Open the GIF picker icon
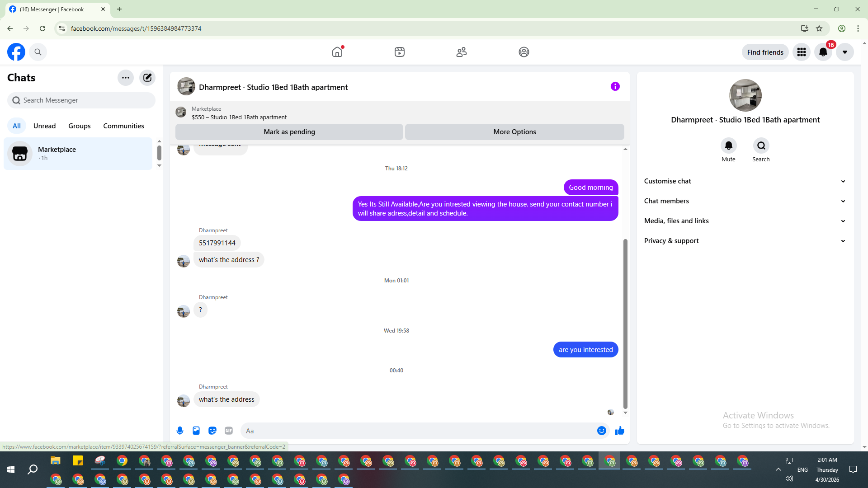Image resolution: width=868 pixels, height=488 pixels. click(229, 431)
